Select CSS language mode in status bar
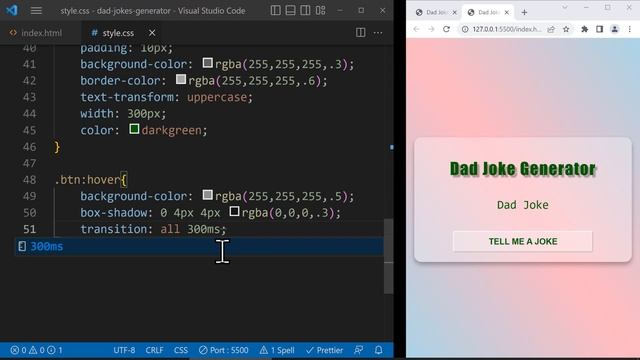 (x=181, y=350)
